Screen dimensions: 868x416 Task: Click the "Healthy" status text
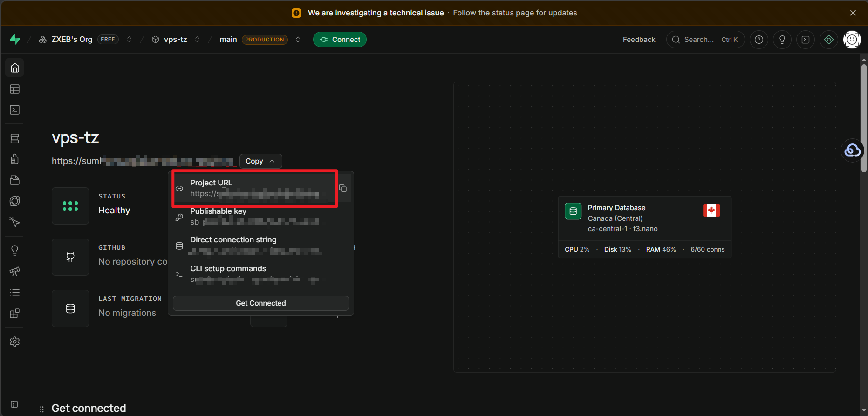pos(114,211)
